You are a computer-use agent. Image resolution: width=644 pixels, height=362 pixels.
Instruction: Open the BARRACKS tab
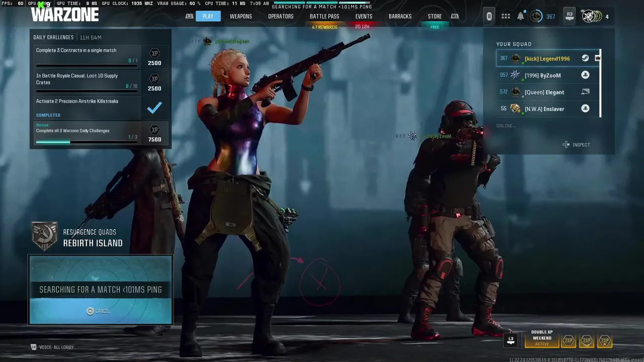[400, 16]
